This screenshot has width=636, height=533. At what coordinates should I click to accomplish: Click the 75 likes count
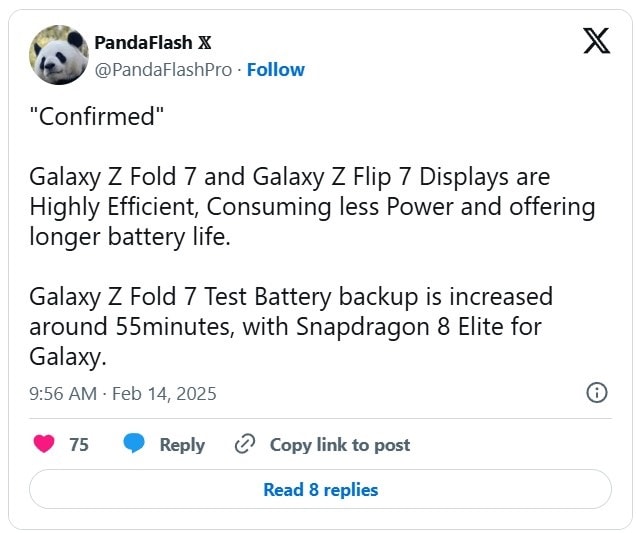[79, 445]
